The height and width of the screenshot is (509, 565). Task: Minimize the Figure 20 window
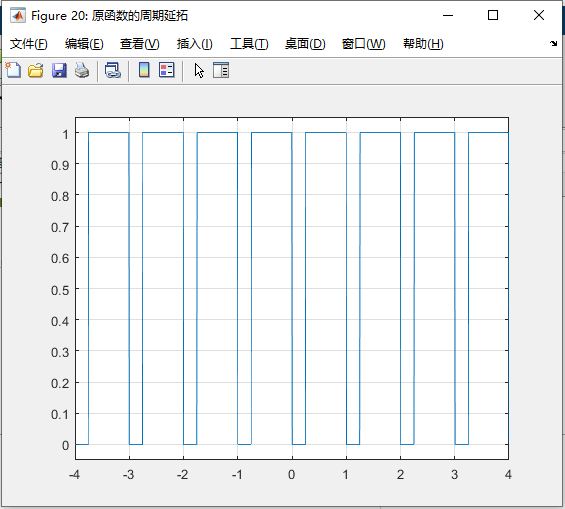pyautogui.click(x=448, y=15)
